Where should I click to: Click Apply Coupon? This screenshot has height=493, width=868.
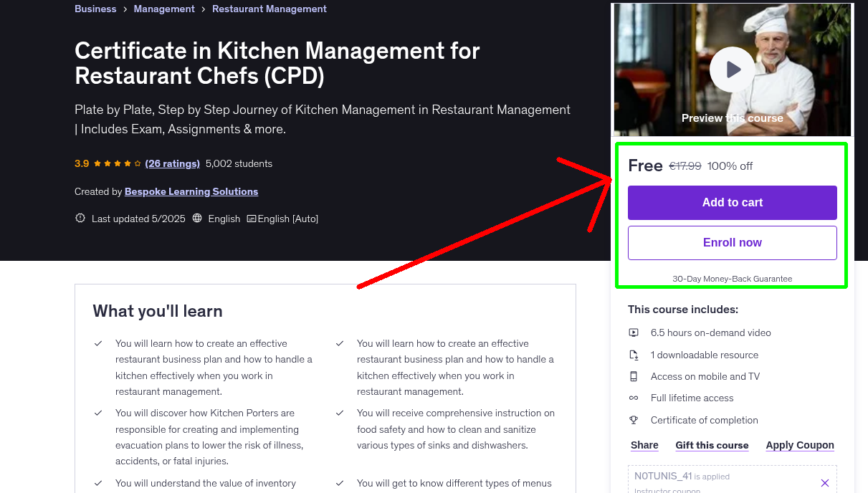(799, 445)
